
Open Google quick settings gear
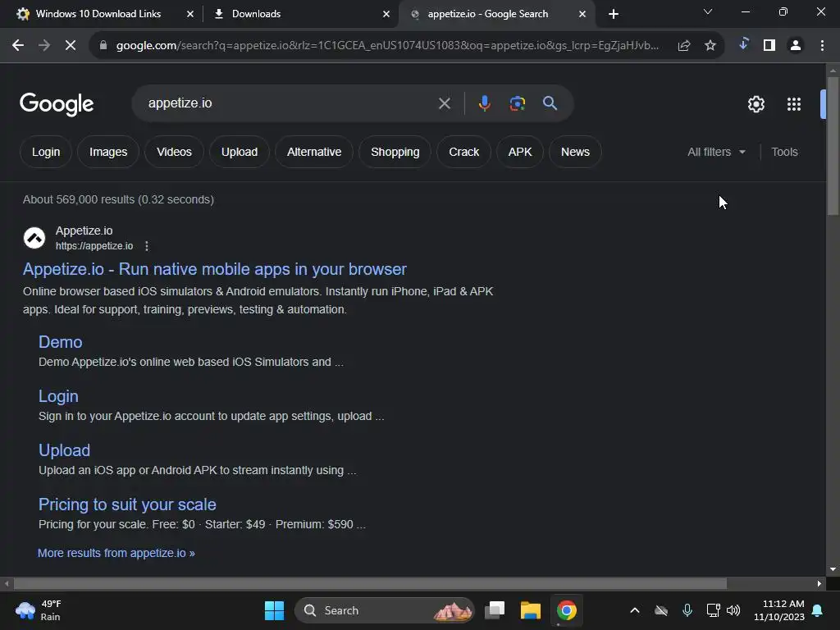point(756,104)
